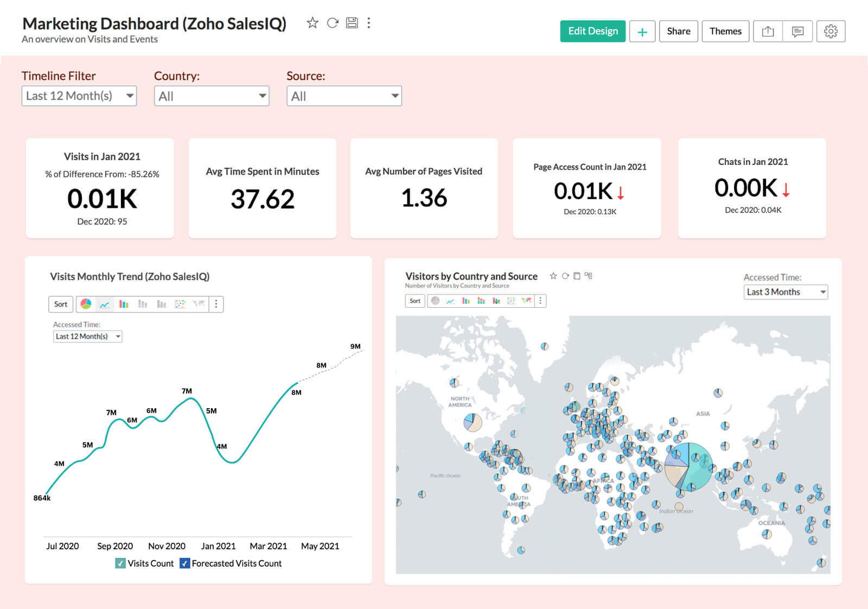The height and width of the screenshot is (609, 868).
Task: Refresh the dashboard using the header reload icon
Action: coord(333,23)
